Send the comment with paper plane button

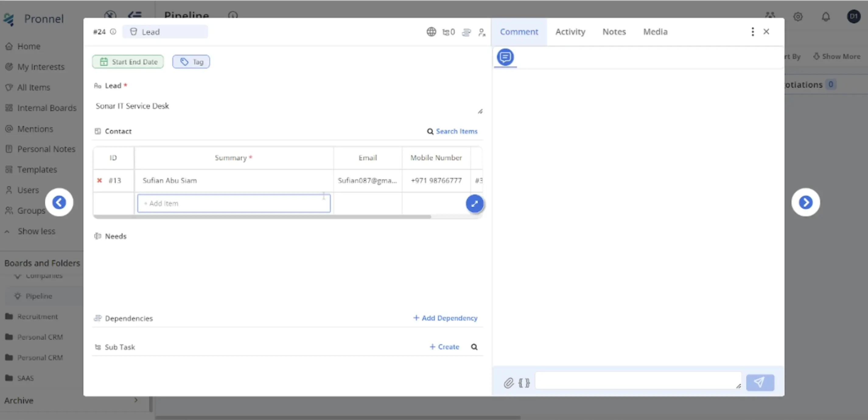(760, 382)
